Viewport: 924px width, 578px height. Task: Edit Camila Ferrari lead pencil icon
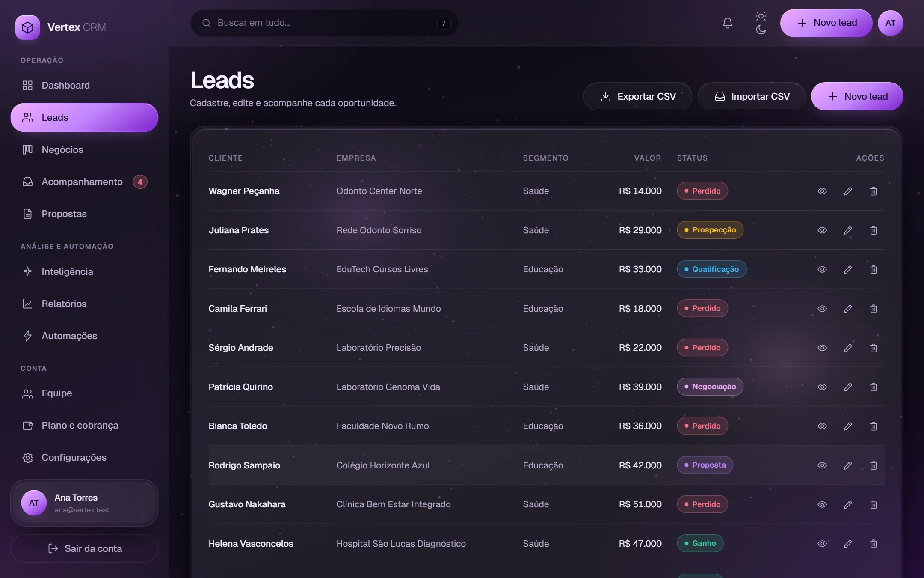(x=847, y=309)
